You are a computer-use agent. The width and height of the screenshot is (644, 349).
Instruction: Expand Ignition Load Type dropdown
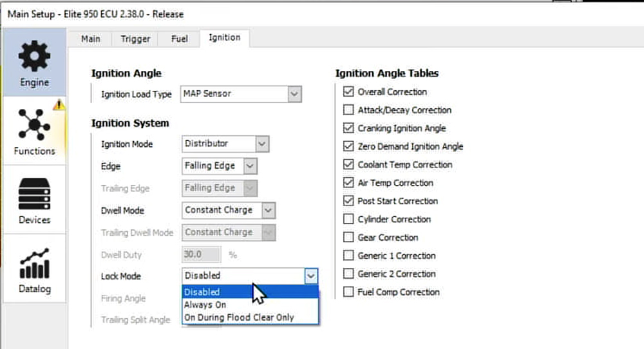click(x=294, y=94)
